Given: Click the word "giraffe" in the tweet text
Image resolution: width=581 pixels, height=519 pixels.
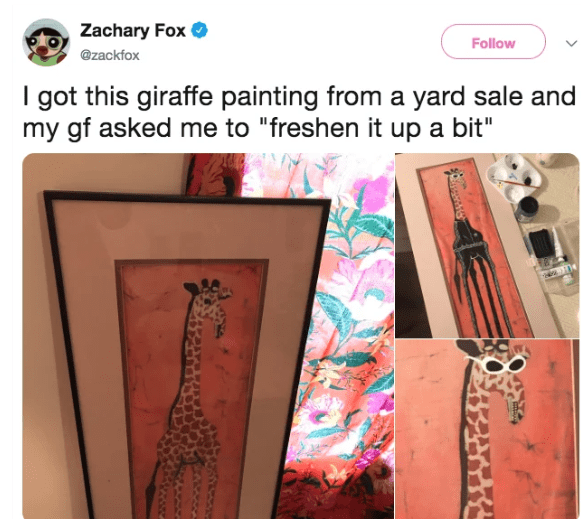Looking at the screenshot, I should [x=175, y=96].
